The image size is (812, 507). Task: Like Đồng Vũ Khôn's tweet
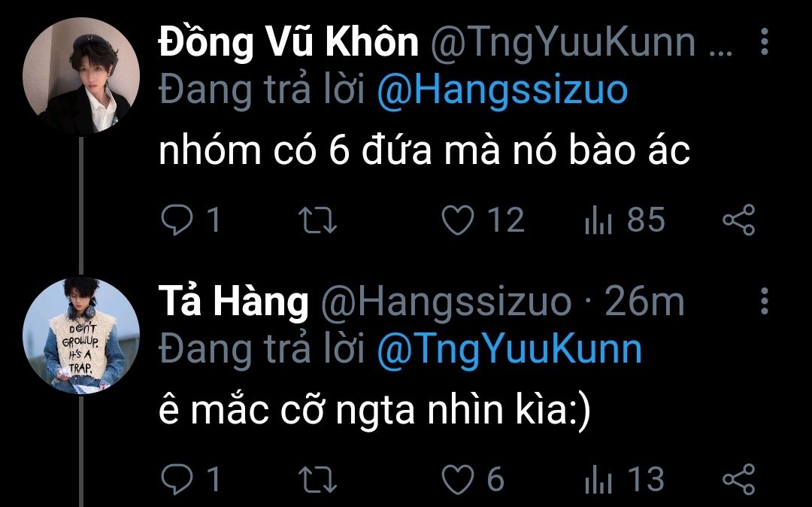tap(457, 220)
